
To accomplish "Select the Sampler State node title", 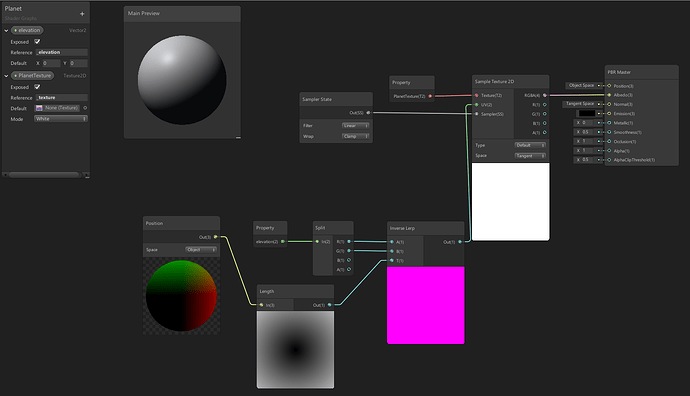I will [x=317, y=99].
